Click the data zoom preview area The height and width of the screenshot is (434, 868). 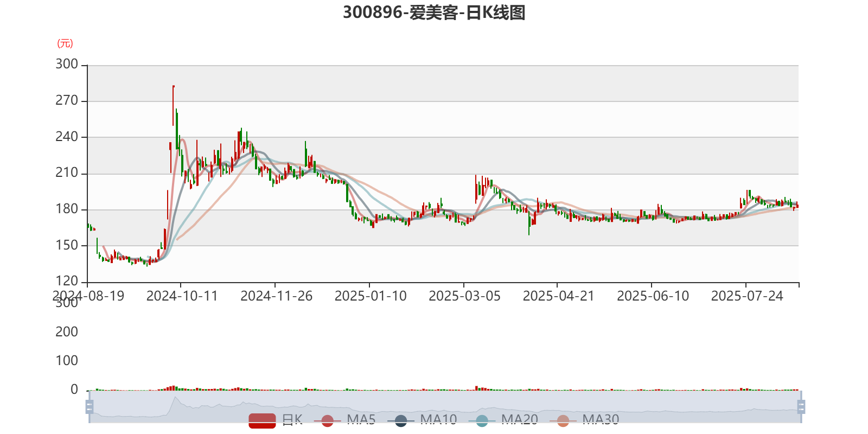pos(445,407)
